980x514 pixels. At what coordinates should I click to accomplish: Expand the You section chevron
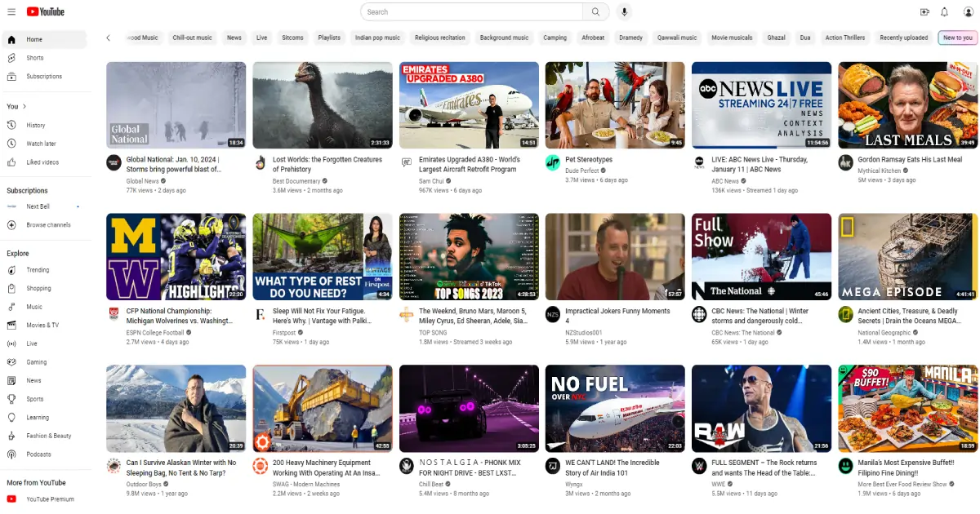coord(24,107)
